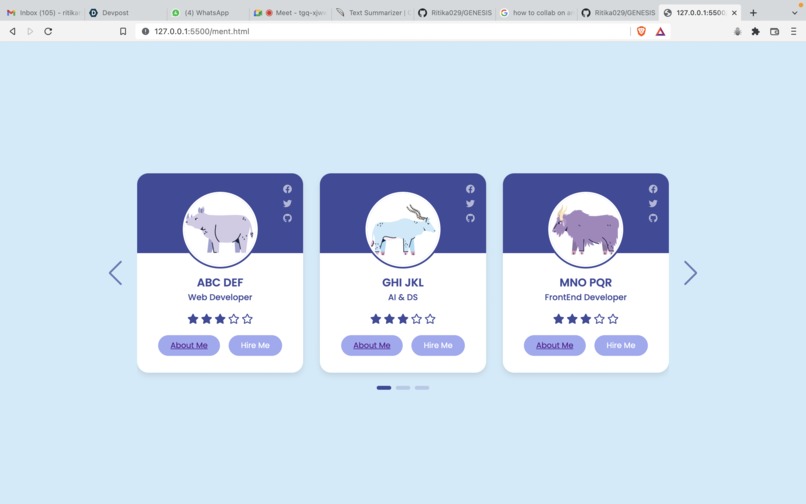Viewport: 806px width, 504px height.
Task: Open a new browser tab
Action: [x=753, y=13]
